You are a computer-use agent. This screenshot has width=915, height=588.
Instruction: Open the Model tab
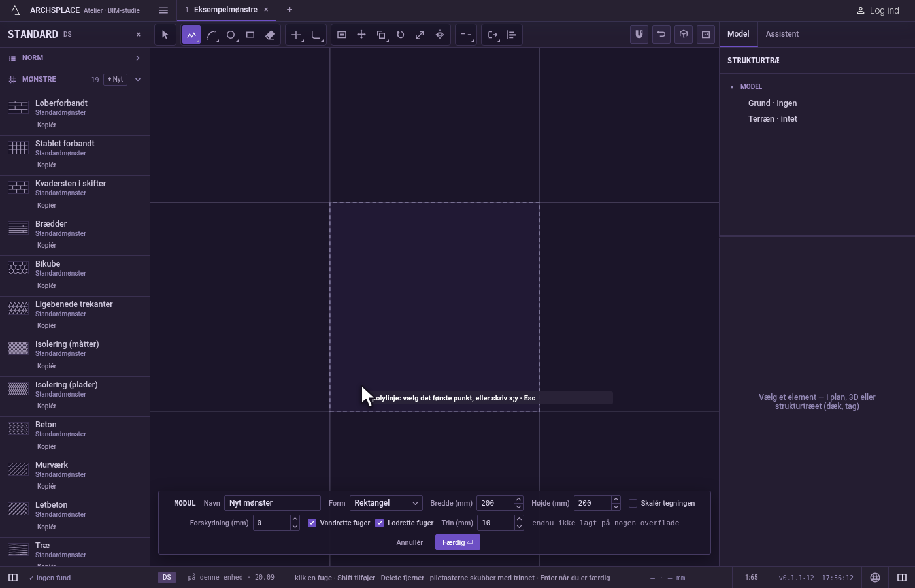click(x=739, y=34)
